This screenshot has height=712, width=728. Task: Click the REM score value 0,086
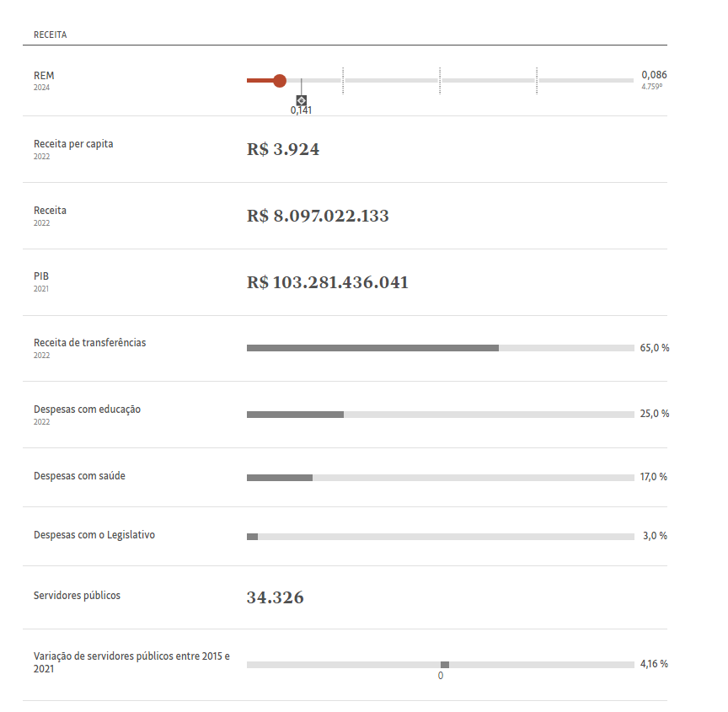(x=654, y=75)
